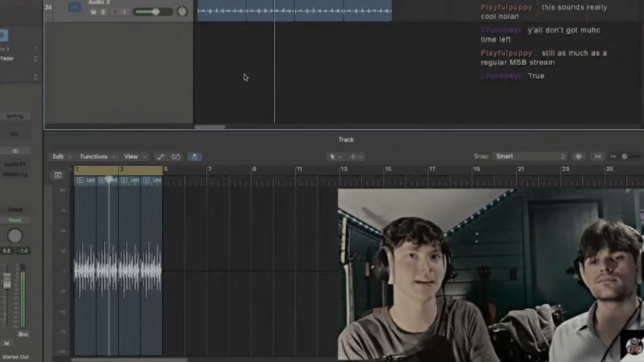The height and width of the screenshot is (362, 644).
Task: Click the Mastering label in inspector
Action: click(15, 174)
